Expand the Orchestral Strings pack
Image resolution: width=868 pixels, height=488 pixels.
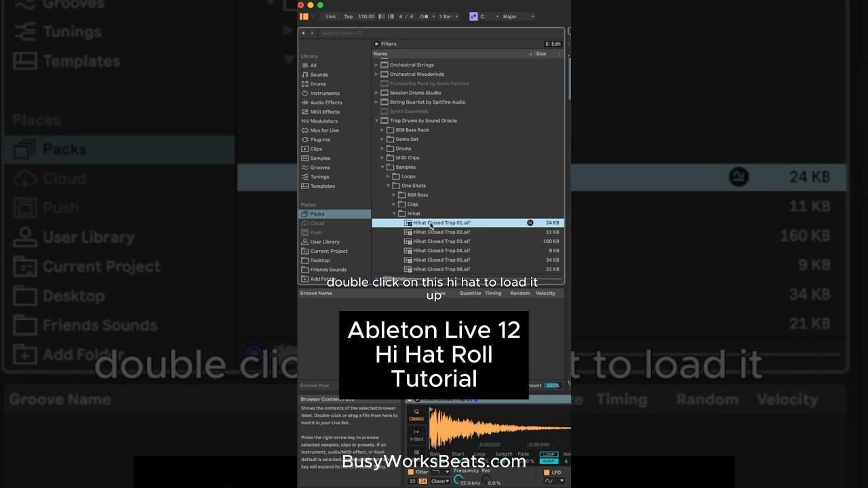376,65
